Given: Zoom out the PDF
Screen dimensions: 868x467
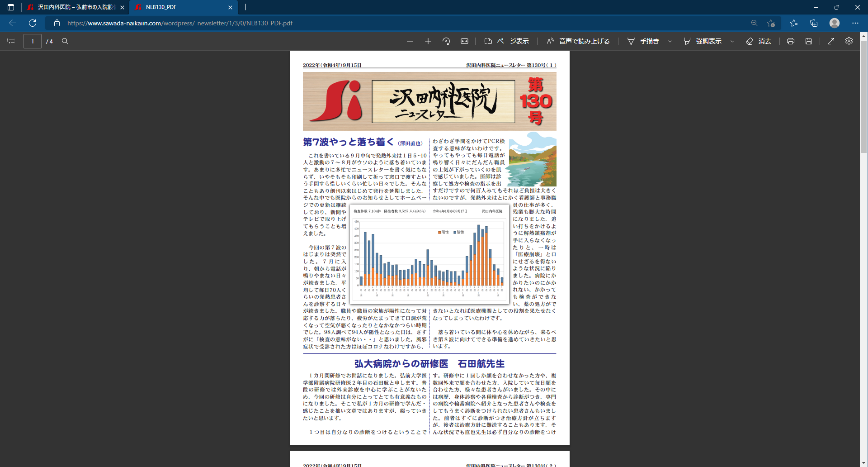Looking at the screenshot, I should pos(410,41).
